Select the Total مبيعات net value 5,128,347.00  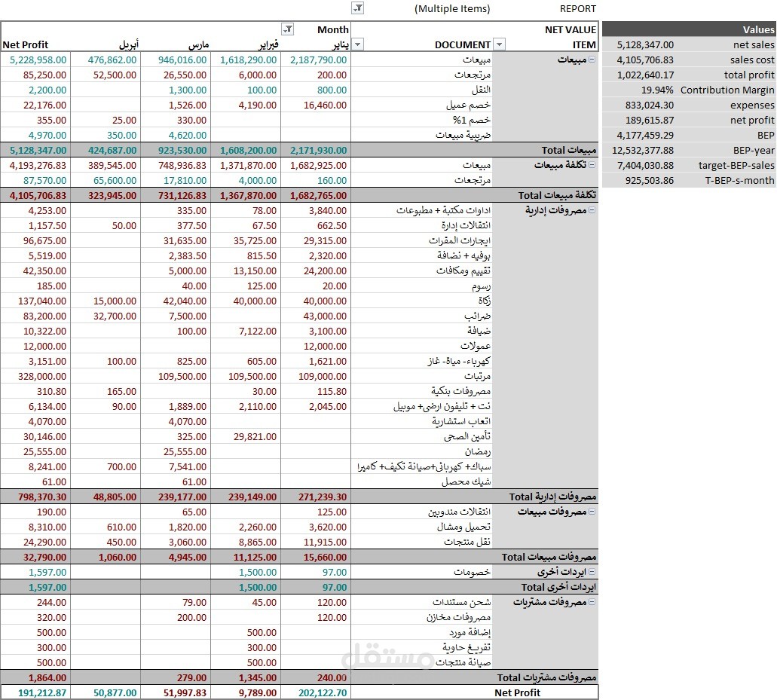pos(38,150)
